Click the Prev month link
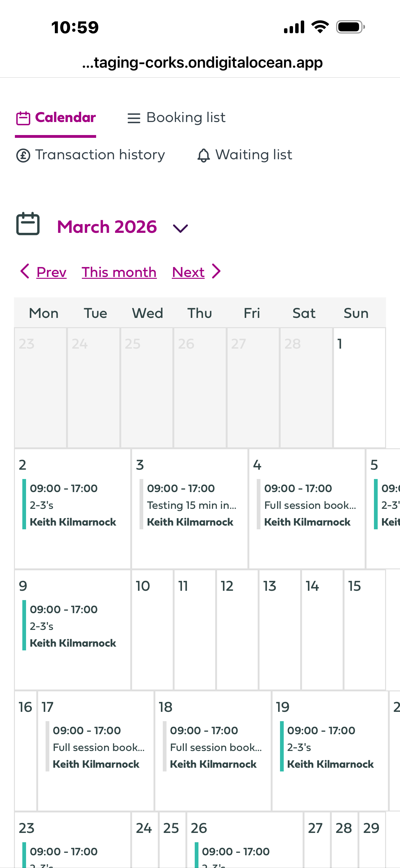This screenshot has height=868, width=400. [x=51, y=272]
